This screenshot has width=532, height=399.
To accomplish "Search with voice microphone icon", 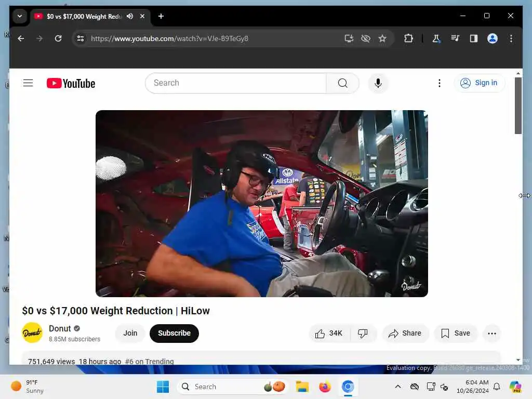I will pyautogui.click(x=378, y=83).
